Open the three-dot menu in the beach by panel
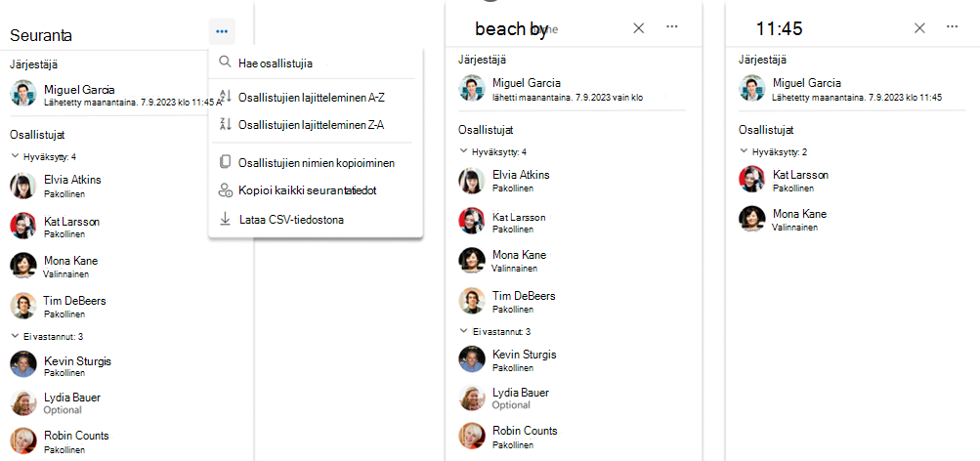This screenshot has height=461, width=980. 672,27
